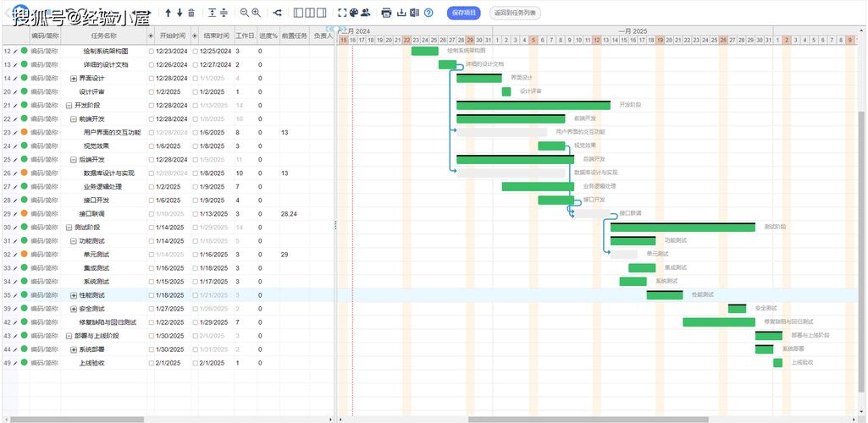The image size is (868, 423).
Task: Collapse the 功能测试 task group
Action: point(74,241)
